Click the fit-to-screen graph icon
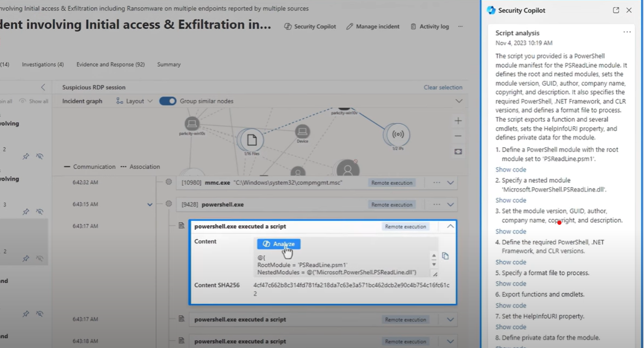This screenshot has width=644, height=348. pyautogui.click(x=458, y=152)
